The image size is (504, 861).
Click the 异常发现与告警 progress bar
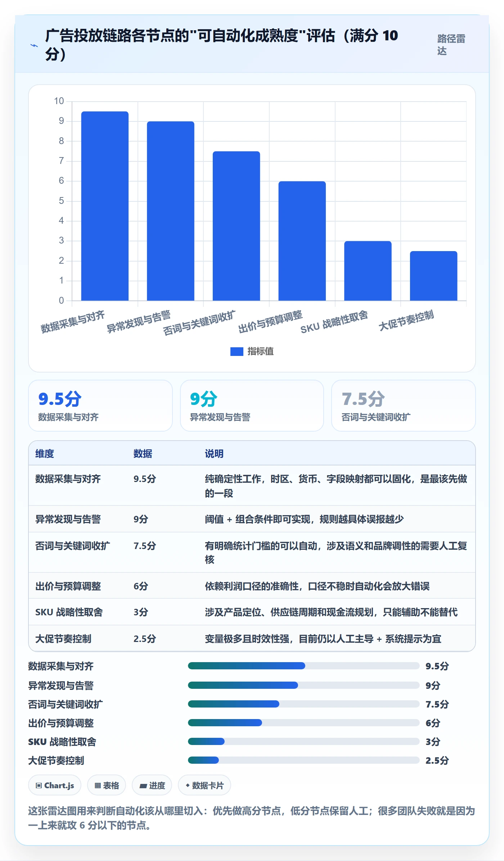coord(303,685)
